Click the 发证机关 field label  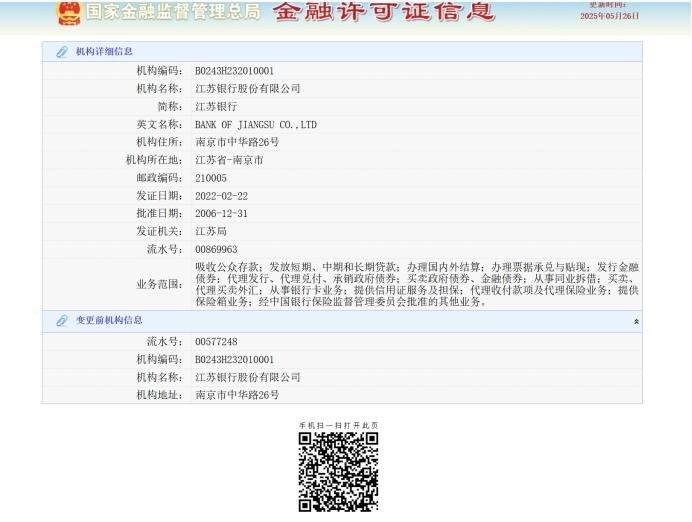159,231
